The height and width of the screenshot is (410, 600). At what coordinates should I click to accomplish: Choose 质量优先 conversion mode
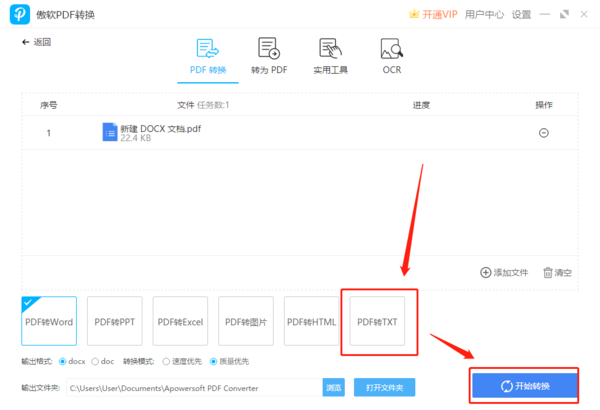(x=214, y=361)
